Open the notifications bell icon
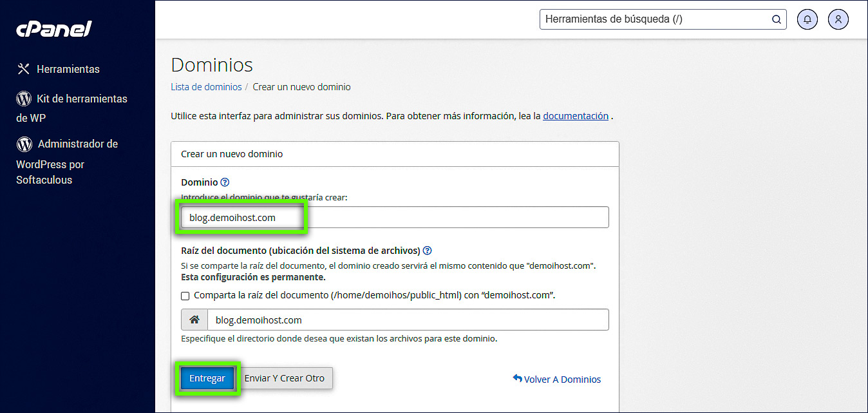The height and width of the screenshot is (413, 868). [807, 19]
